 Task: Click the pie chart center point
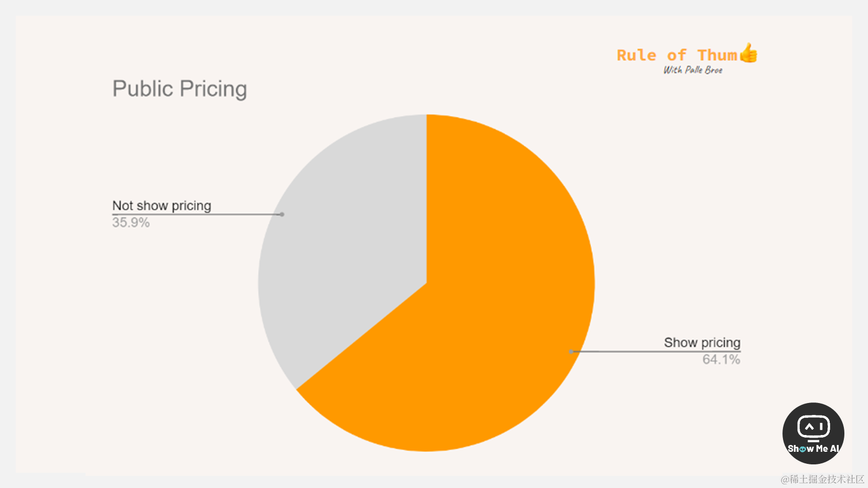(427, 283)
